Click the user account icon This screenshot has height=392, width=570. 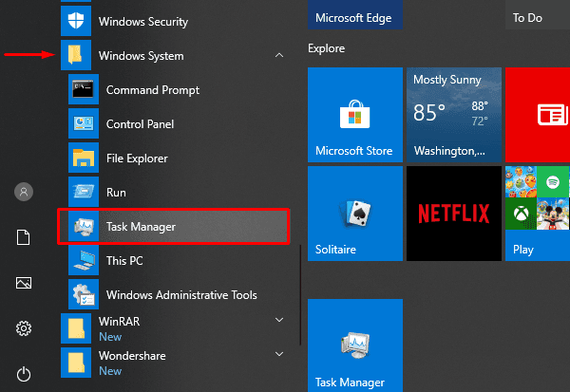(24, 192)
